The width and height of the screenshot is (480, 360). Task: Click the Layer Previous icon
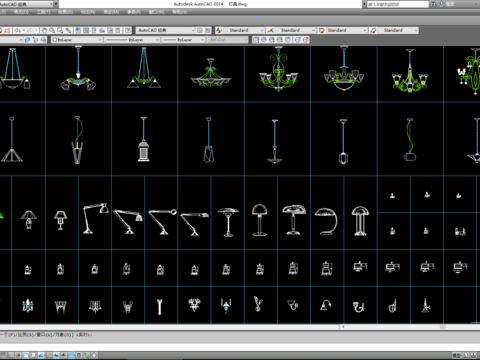[x=36, y=40]
